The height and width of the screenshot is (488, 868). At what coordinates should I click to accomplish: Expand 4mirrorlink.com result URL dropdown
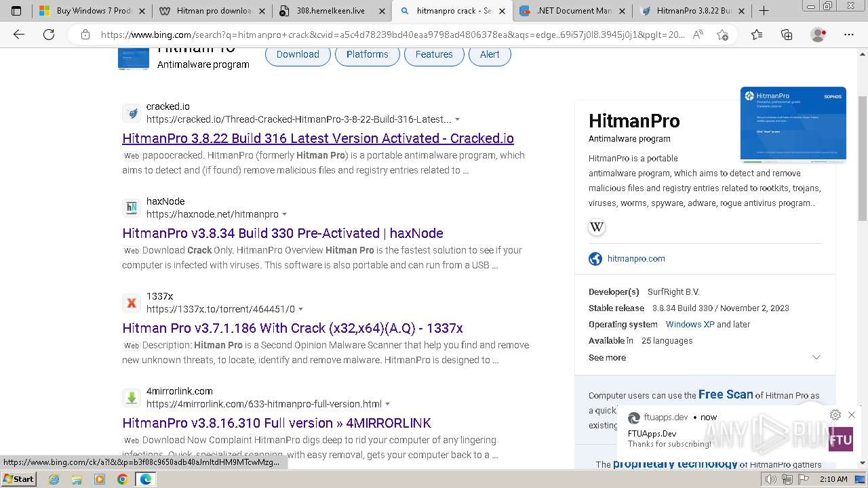point(387,405)
